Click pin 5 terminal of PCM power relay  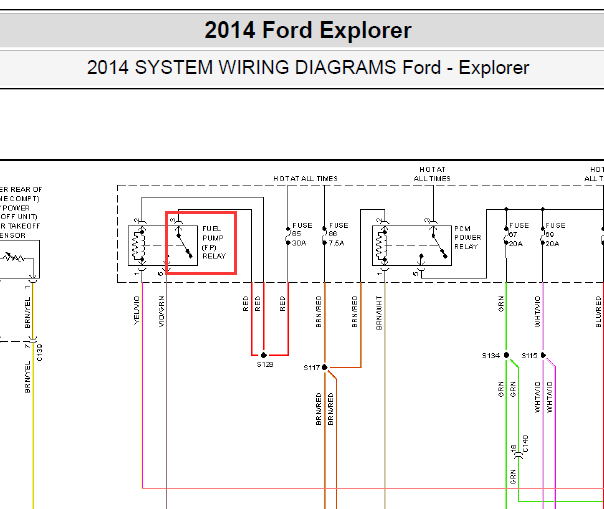(421, 269)
